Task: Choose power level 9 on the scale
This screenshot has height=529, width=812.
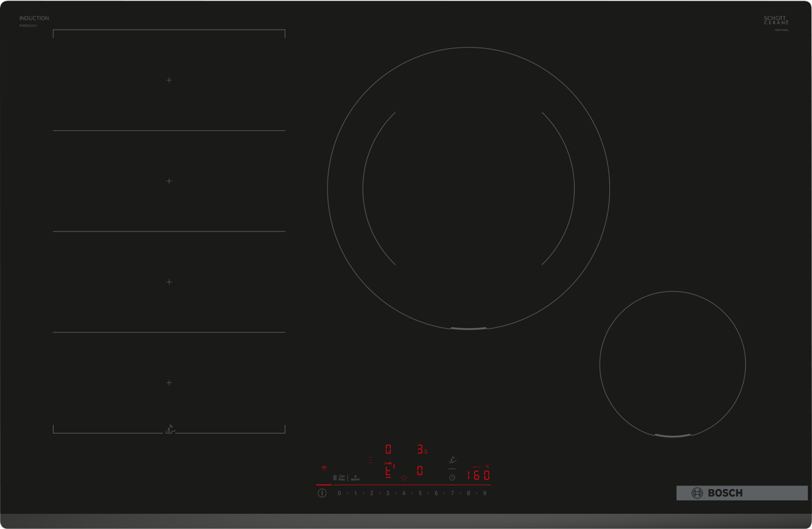Action: [485, 493]
